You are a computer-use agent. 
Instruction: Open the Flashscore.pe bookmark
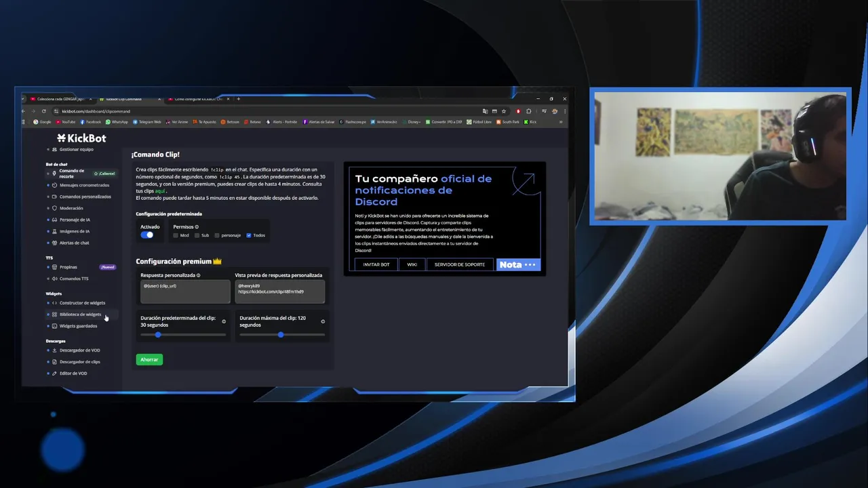(353, 122)
